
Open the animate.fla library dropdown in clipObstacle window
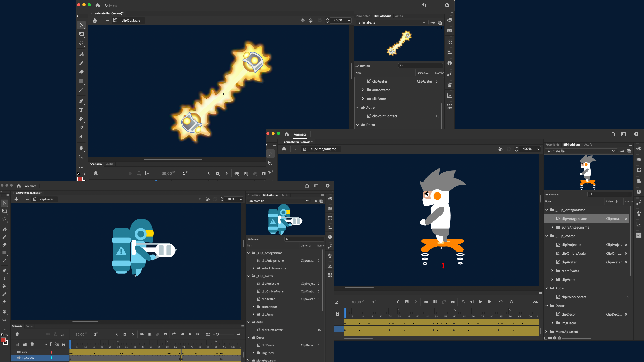point(392,22)
